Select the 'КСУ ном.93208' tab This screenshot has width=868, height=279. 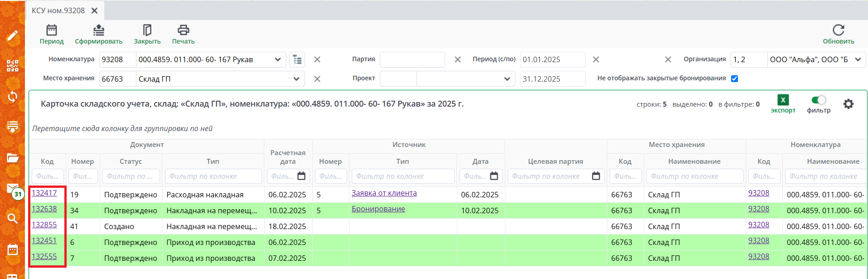(58, 10)
